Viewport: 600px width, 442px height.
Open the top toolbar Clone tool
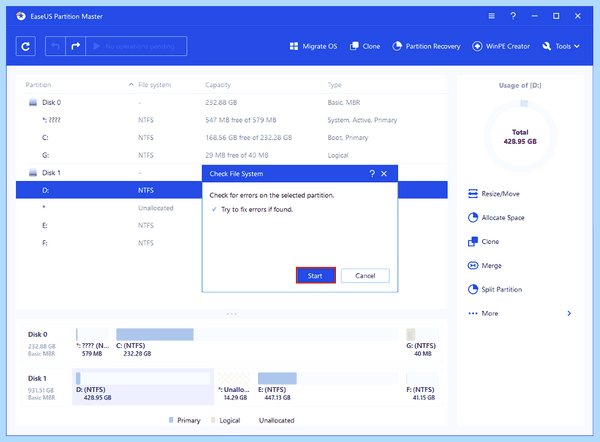[365, 46]
